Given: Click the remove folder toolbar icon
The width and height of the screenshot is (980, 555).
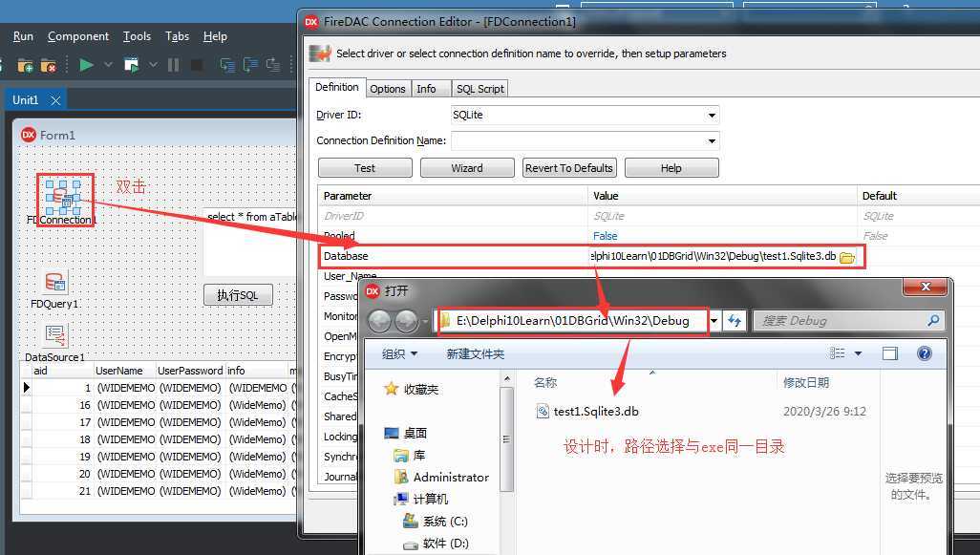Looking at the screenshot, I should pos(49,65).
